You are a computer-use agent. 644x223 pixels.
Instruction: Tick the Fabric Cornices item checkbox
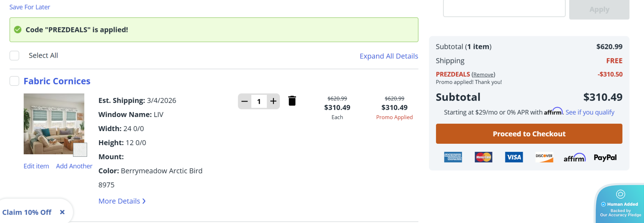click(x=14, y=81)
